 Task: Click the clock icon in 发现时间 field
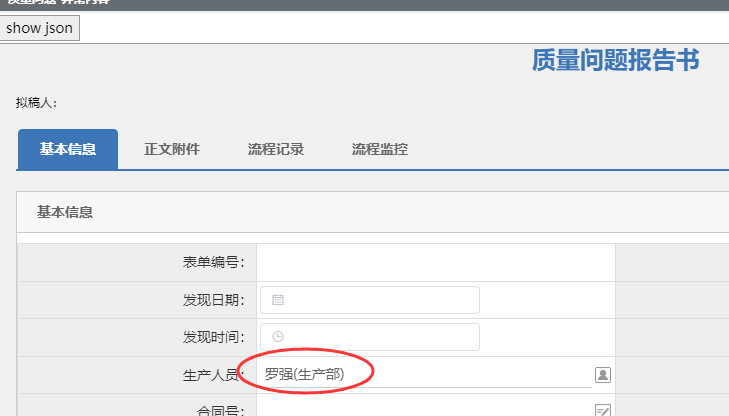coord(278,337)
